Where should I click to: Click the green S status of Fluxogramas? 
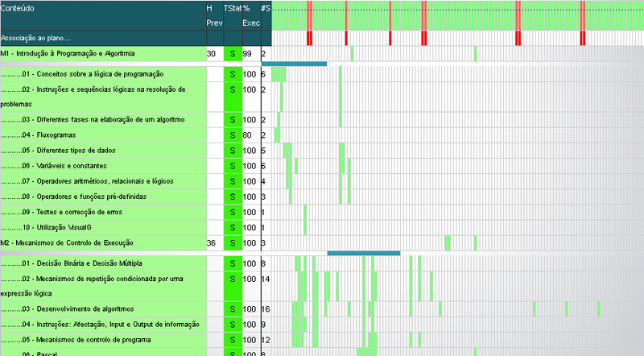pos(233,135)
